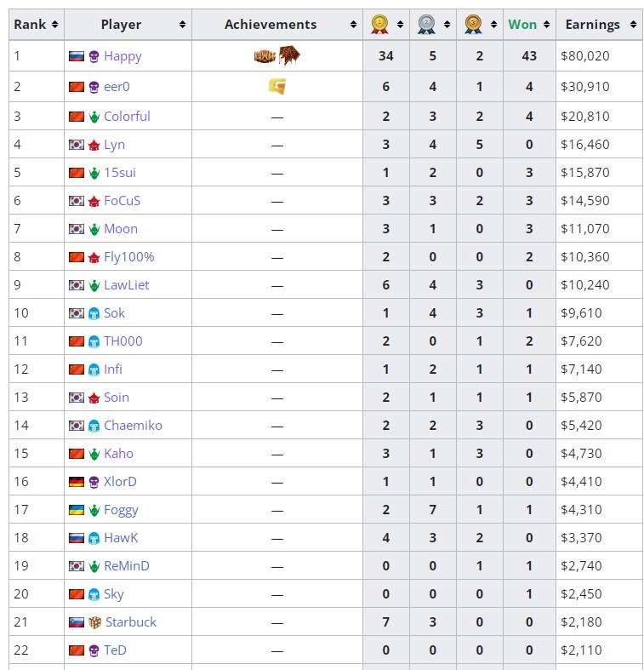The image size is (644, 670).
Task: Click the Ukrainian flag next to Foggy
Action: (76, 510)
